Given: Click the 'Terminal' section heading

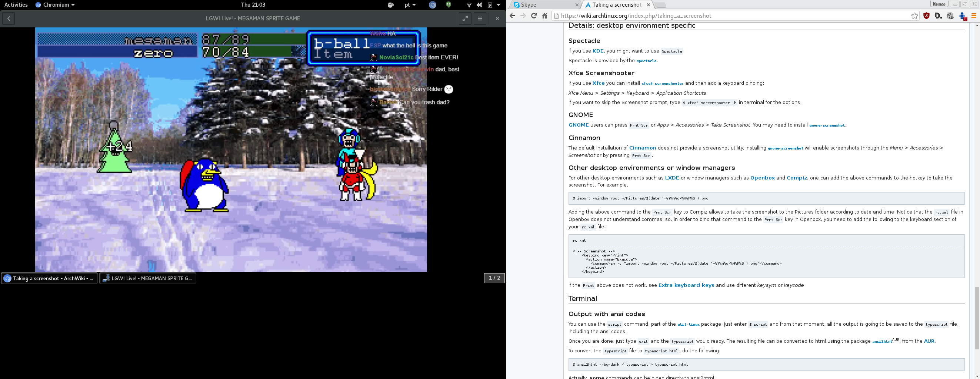Looking at the screenshot, I should tap(583, 299).
